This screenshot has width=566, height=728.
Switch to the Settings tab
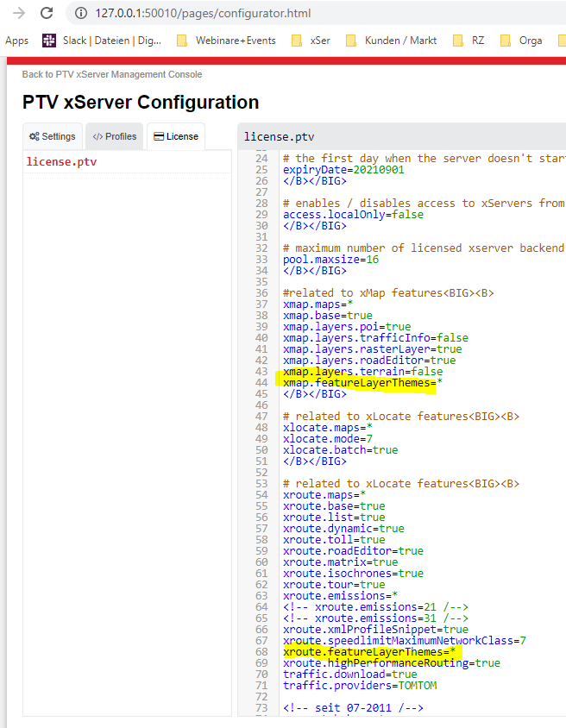click(52, 136)
